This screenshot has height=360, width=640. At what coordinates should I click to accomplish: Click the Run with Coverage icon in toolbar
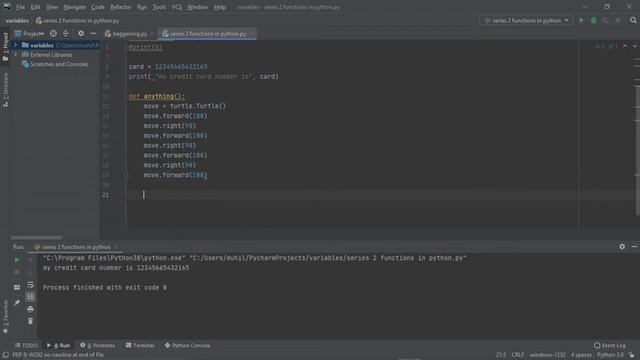(606, 20)
